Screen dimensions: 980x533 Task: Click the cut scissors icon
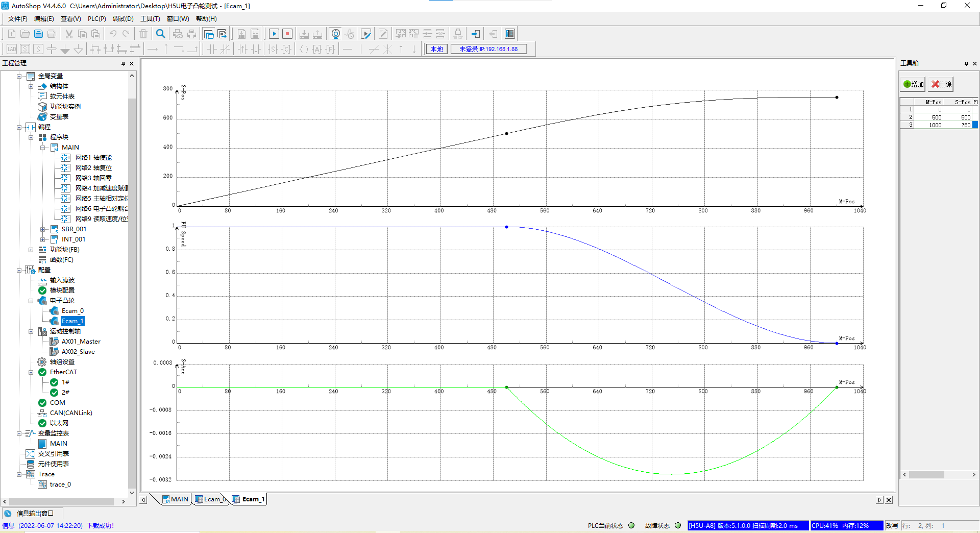(68, 34)
